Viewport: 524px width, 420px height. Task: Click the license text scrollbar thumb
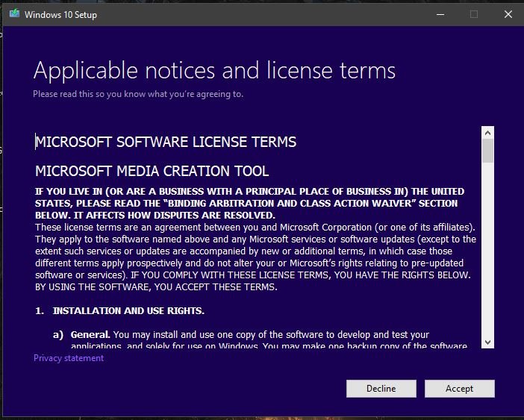[487, 151]
